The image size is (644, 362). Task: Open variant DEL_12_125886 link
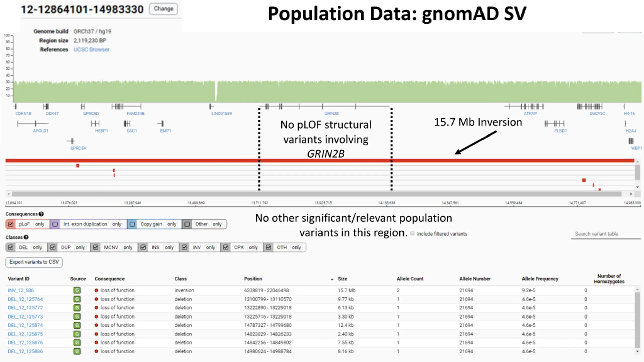click(25, 351)
